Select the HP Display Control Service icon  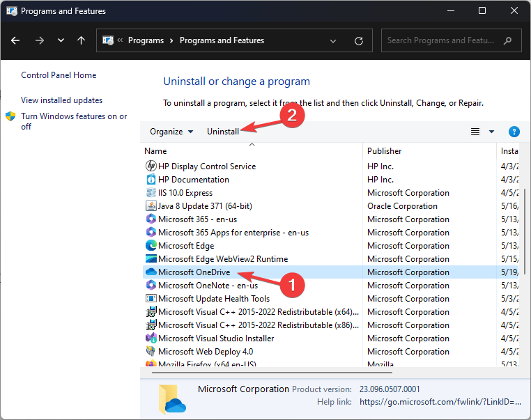tap(151, 166)
